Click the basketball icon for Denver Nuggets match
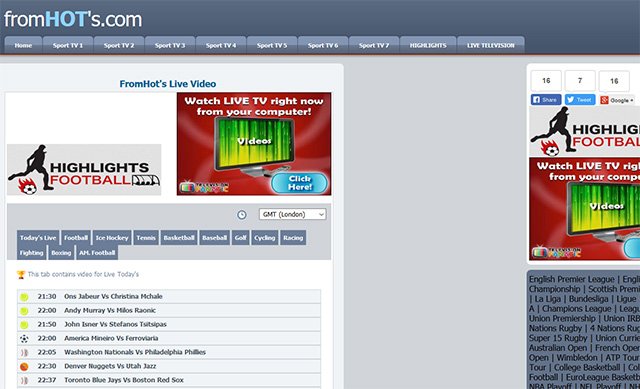 pyautogui.click(x=24, y=367)
